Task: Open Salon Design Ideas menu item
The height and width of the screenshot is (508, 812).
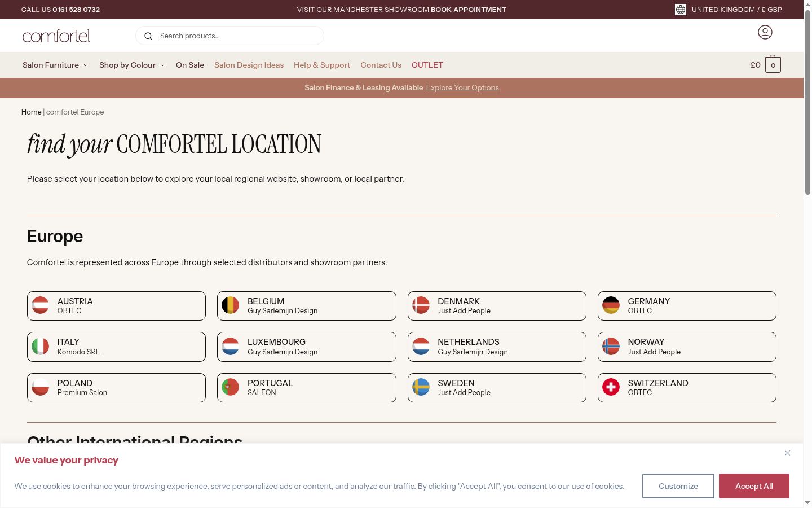Action: (249, 65)
